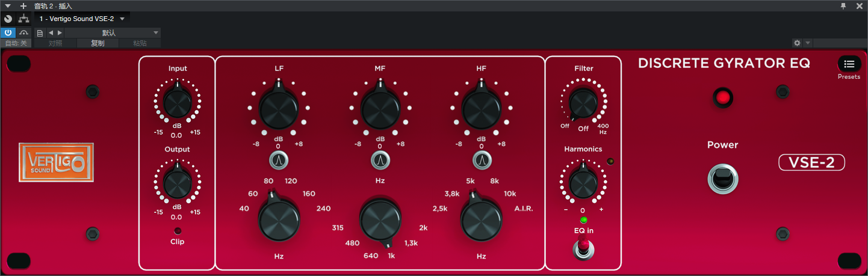
Task: Click the VSE-2 badge
Action: click(x=811, y=162)
